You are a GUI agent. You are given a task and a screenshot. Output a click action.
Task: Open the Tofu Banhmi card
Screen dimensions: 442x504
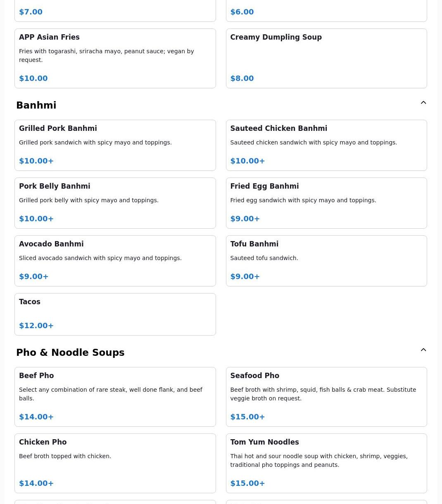click(326, 260)
